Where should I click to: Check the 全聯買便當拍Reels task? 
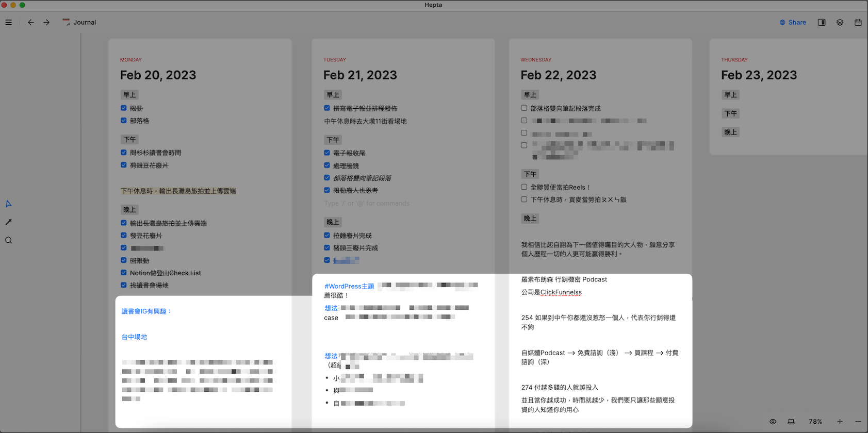pyautogui.click(x=524, y=187)
